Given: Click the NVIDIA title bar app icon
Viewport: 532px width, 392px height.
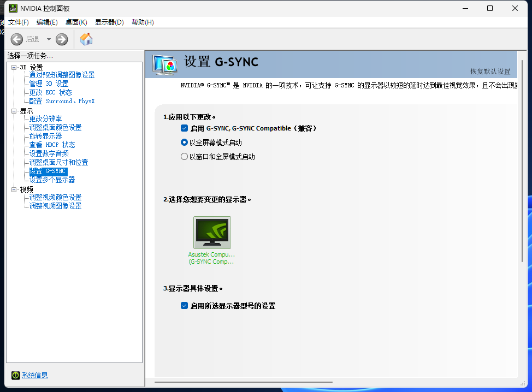Looking at the screenshot, I should (13, 8).
